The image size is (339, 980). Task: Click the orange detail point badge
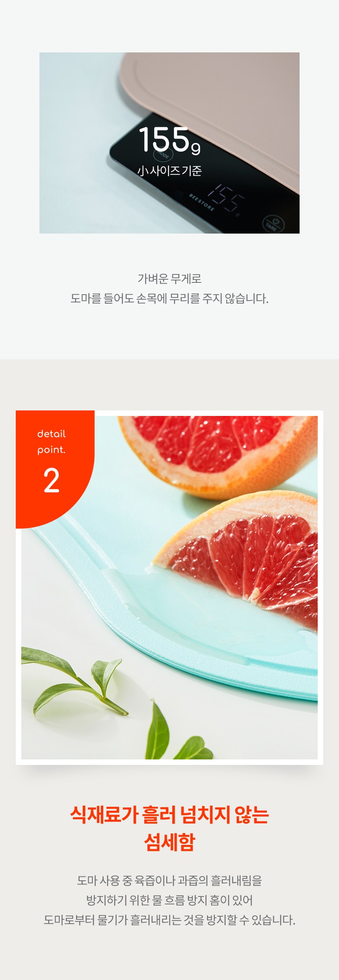click(x=55, y=469)
